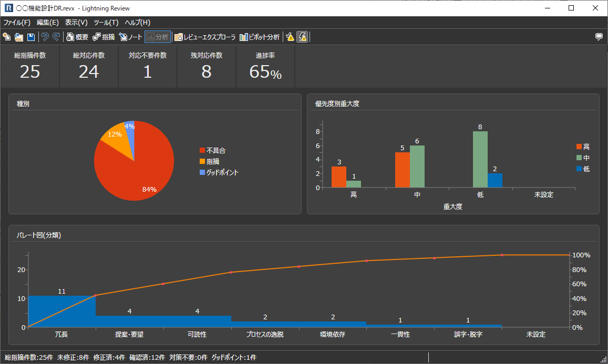Click the グッドポイント blue legend swatch
Viewport: 608px width, 364px height.
click(202, 172)
